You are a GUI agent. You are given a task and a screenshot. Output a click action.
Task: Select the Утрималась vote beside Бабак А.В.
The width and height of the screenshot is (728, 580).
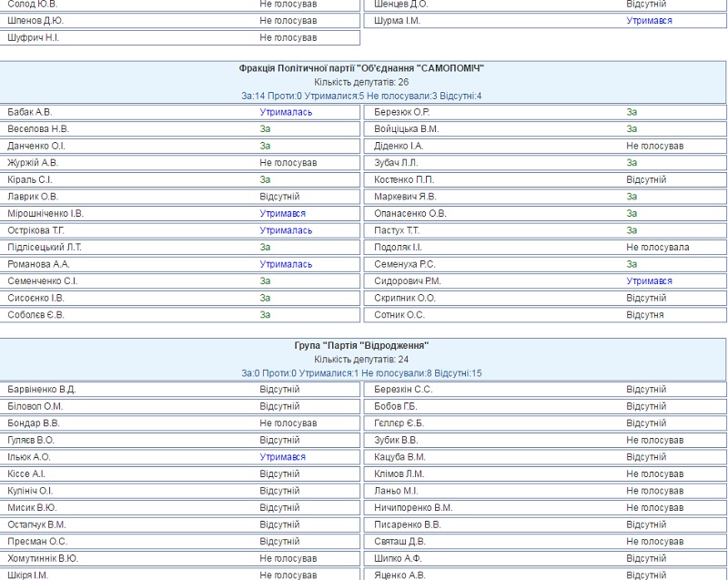click(x=286, y=112)
